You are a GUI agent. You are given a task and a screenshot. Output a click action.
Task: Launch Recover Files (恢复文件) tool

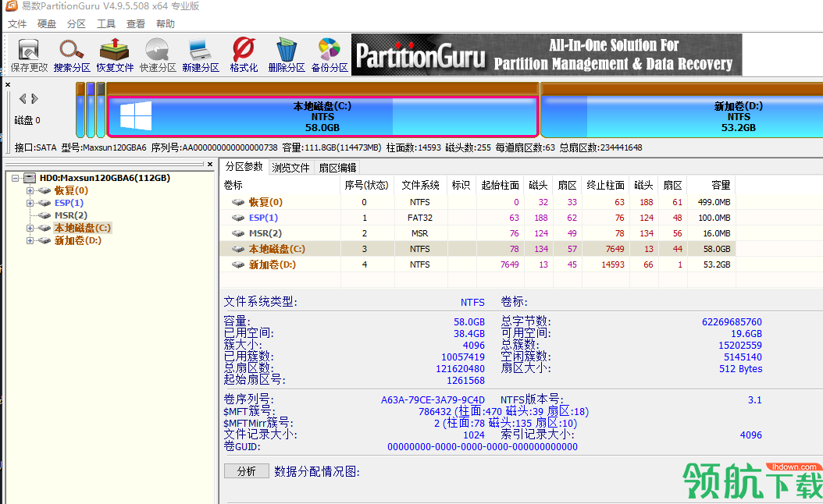tap(115, 55)
